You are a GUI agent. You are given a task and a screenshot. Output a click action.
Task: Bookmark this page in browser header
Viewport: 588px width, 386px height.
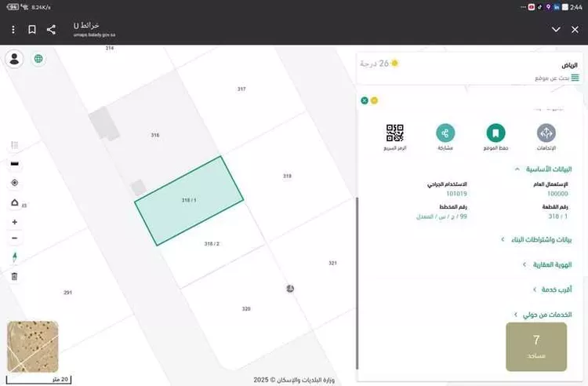coord(32,30)
